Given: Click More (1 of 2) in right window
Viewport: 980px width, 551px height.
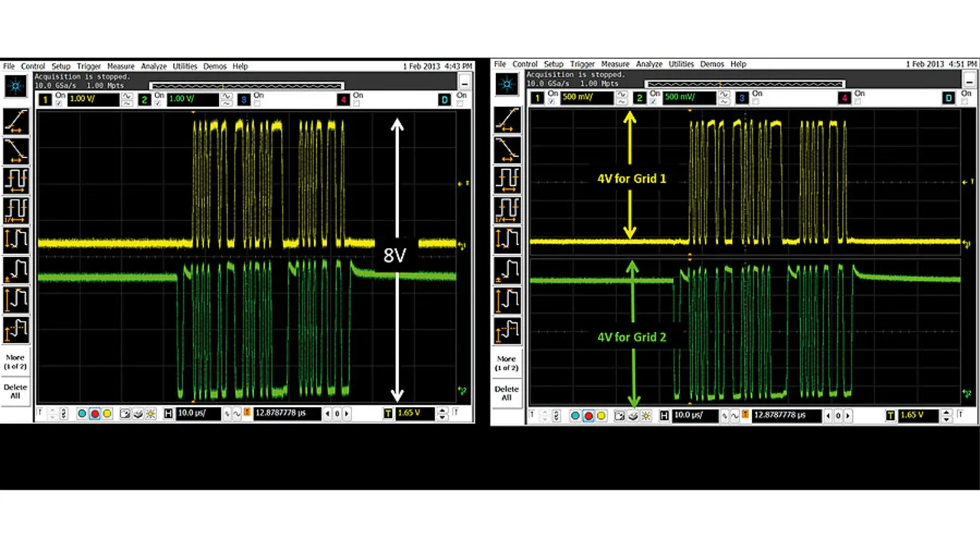Looking at the screenshot, I should [506, 363].
